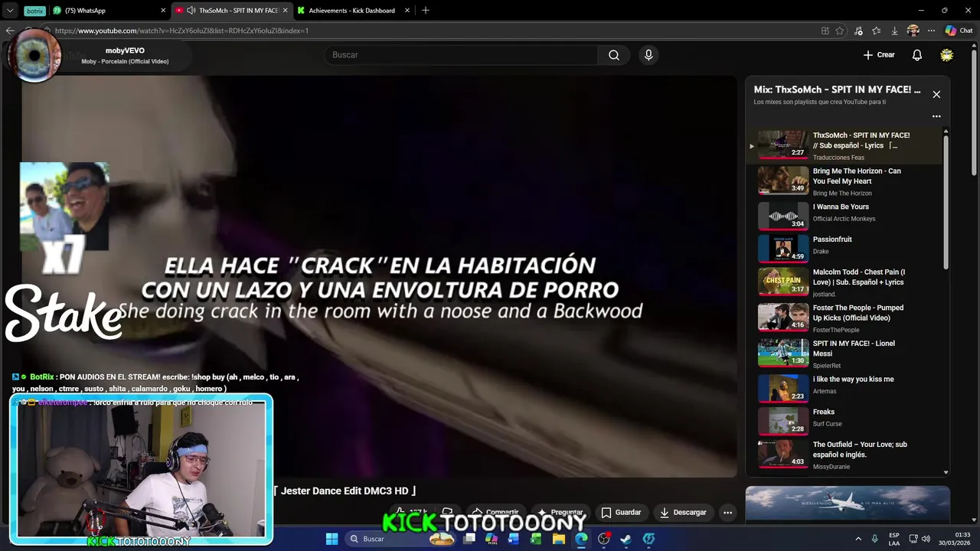Open Steam from the taskbar
This screenshot has width=980, height=551.
(626, 539)
